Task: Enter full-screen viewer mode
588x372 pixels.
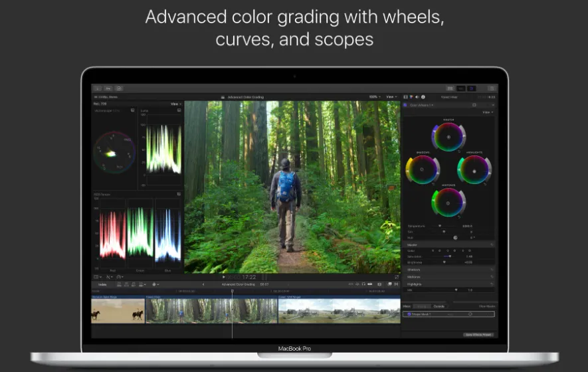Action: pyautogui.click(x=397, y=277)
